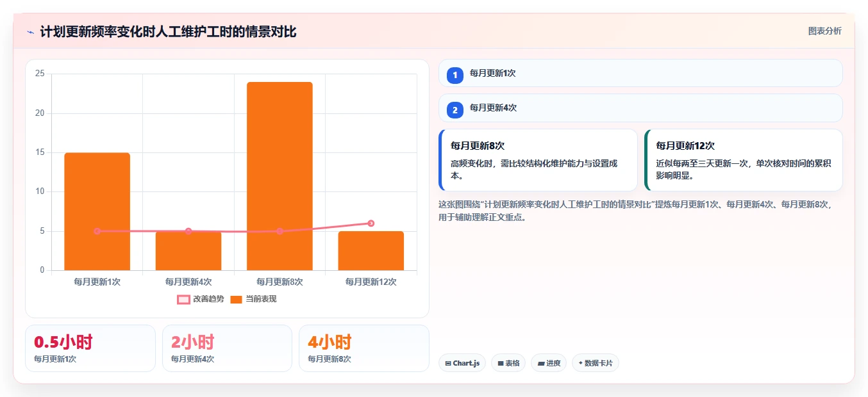Click the 4小时 data card

[x=363, y=348]
